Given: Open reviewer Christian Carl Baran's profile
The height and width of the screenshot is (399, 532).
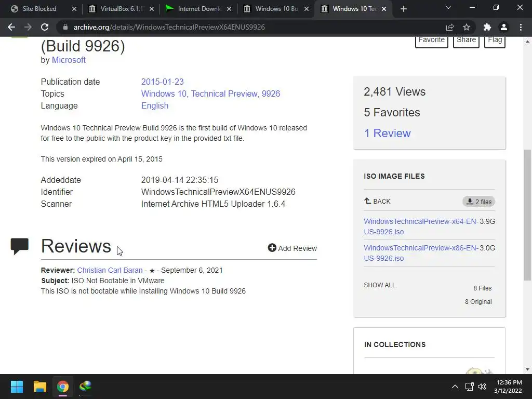Looking at the screenshot, I should 110,270.
